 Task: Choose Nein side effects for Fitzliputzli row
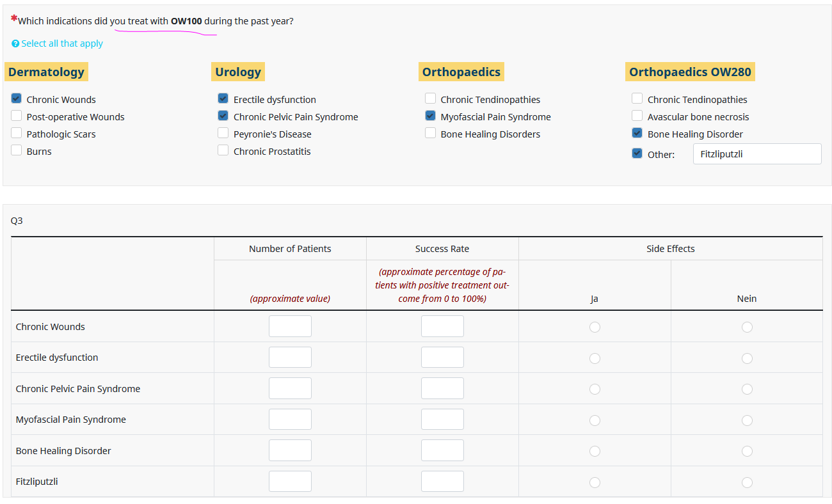point(747,482)
